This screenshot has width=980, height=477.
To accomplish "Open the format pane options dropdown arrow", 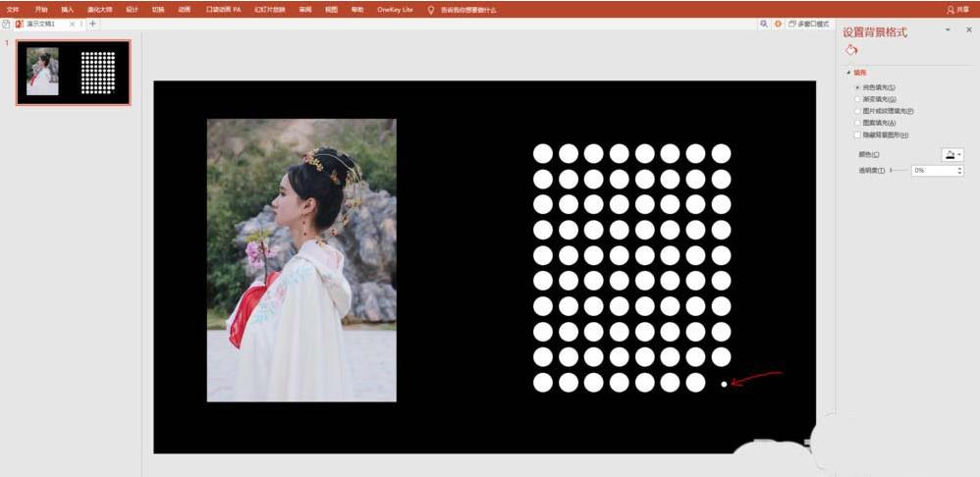I will [x=947, y=31].
